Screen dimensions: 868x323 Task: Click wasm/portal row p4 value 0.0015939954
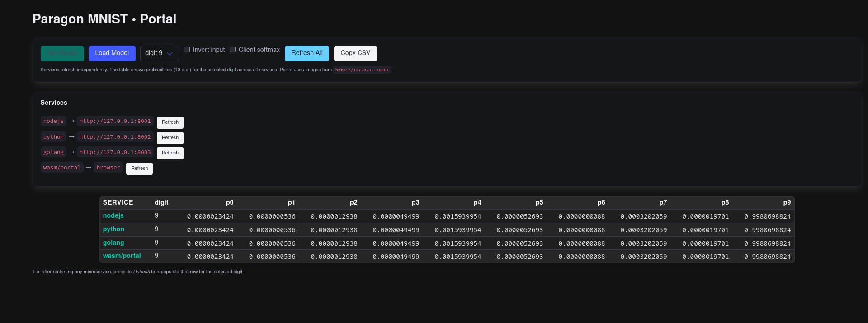pyautogui.click(x=458, y=257)
